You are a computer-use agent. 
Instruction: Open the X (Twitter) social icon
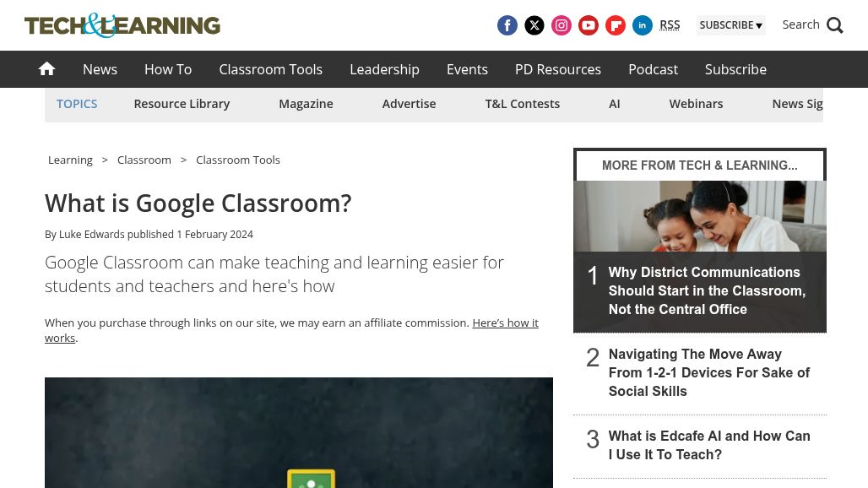click(534, 25)
